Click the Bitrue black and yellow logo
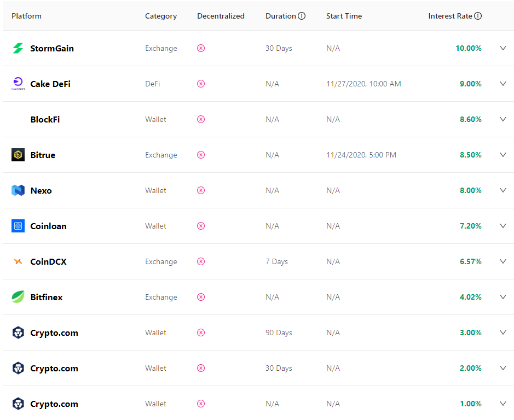 click(18, 155)
